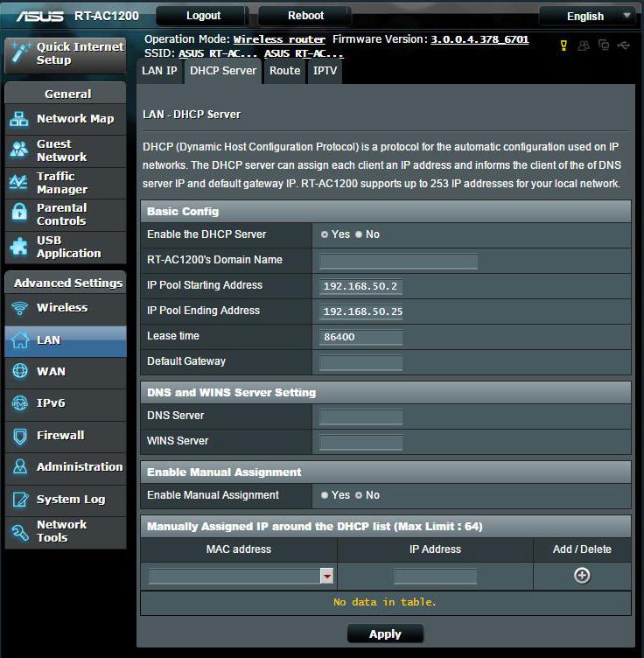Click the WINS Server input field
The image size is (644, 658).
point(360,442)
